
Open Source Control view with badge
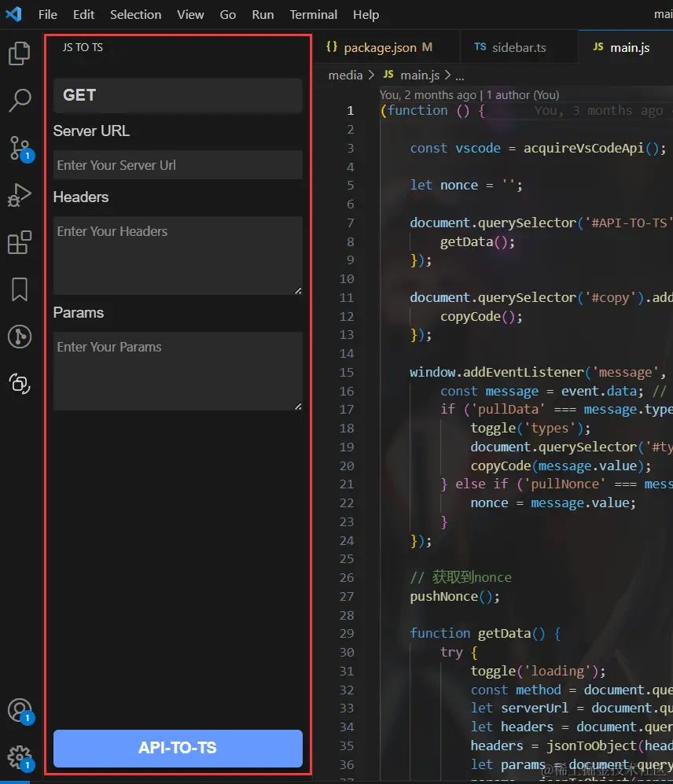point(20,148)
